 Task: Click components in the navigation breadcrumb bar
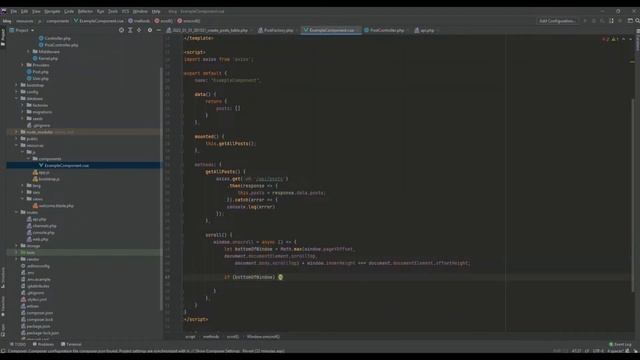tap(57, 21)
